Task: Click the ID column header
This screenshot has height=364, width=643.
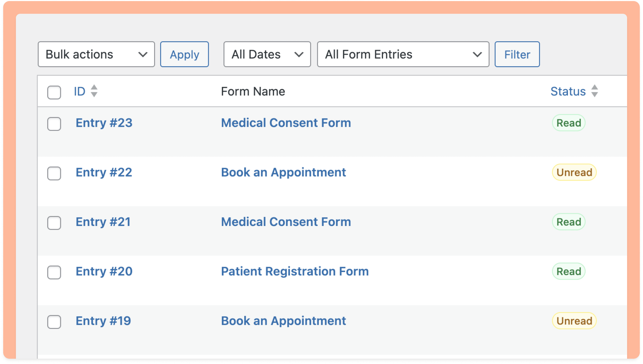Action: 80,91
